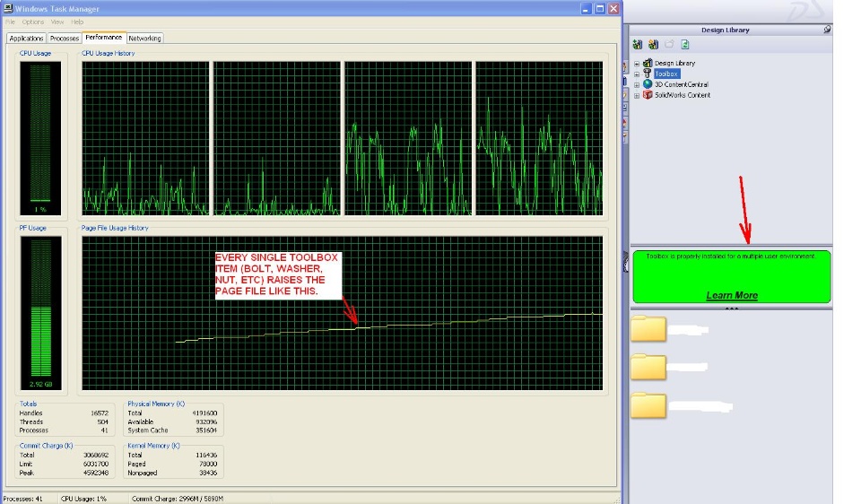Image resolution: width=861 pixels, height=504 pixels.
Task: Expand the 3D ContentCentral tree node
Action: pos(637,85)
